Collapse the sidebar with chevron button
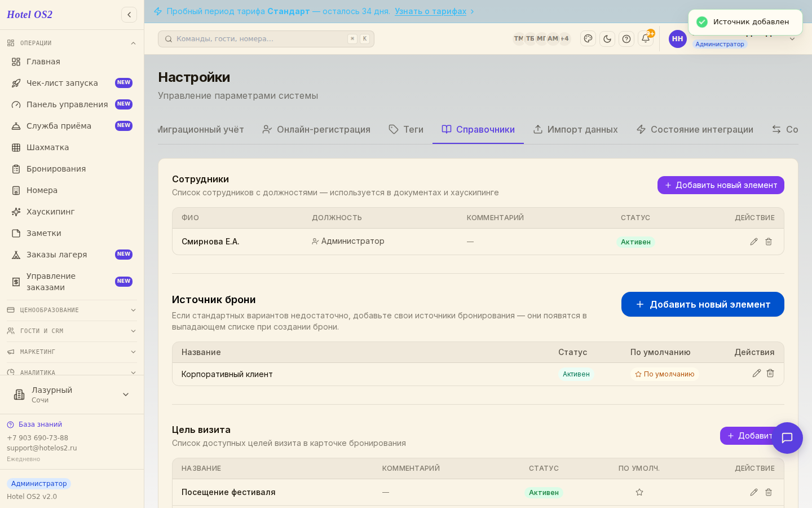This screenshot has height=508, width=812. pos(129,15)
